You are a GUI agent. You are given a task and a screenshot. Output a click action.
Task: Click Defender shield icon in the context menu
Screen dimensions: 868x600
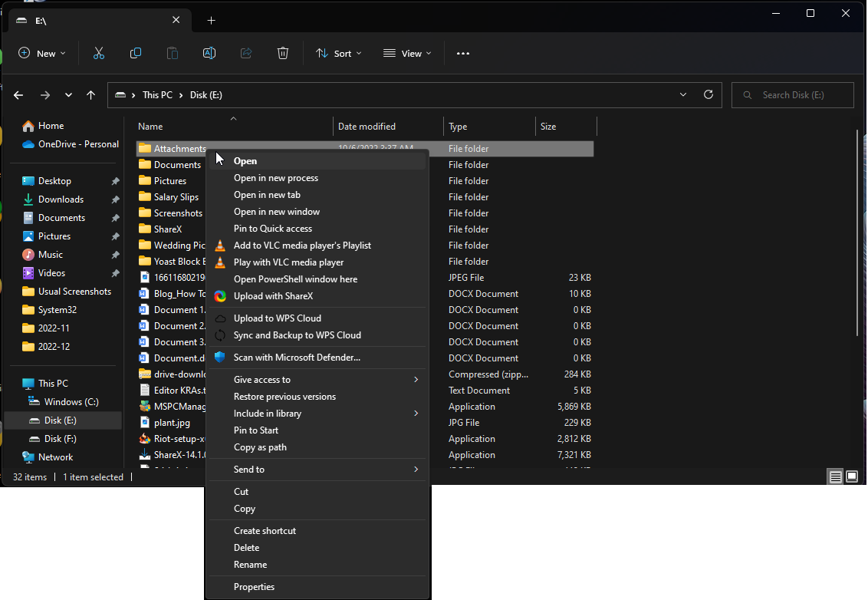220,358
